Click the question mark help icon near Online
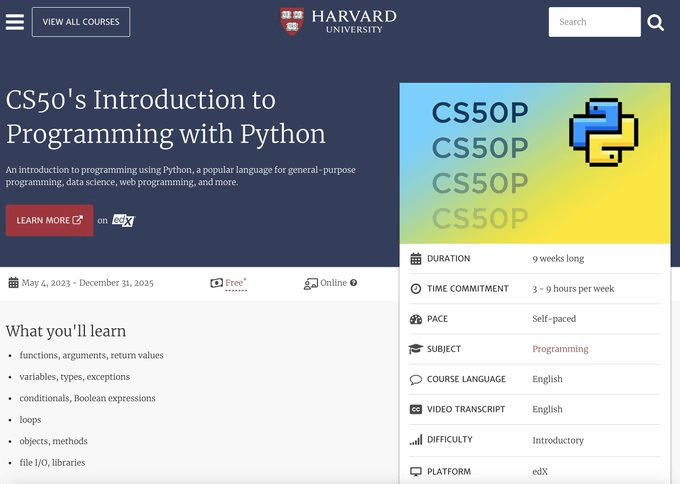The width and height of the screenshot is (680, 484). 353,283
